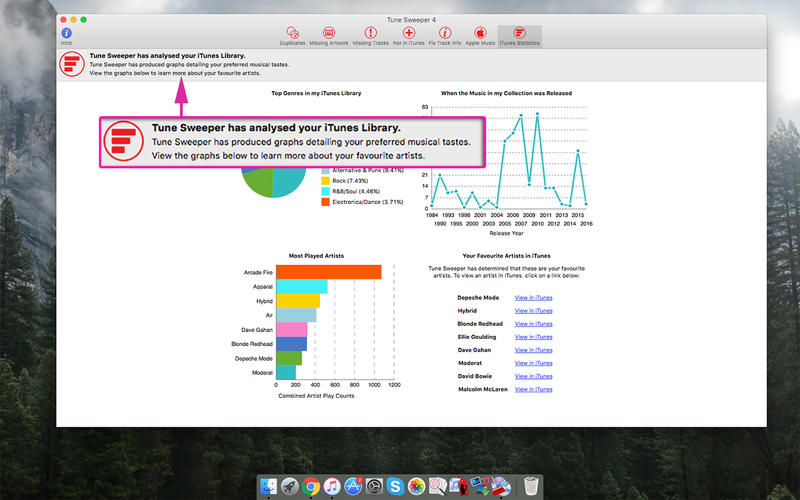Image resolution: width=800 pixels, height=500 pixels.
Task: Click the orange Electronica/Dance legend swatch
Action: pos(325,202)
